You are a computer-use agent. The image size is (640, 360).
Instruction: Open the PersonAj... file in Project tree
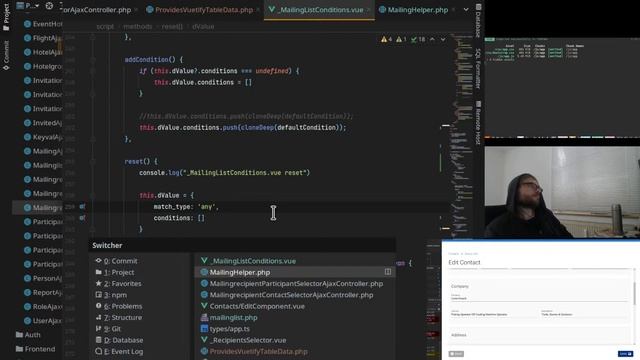pyautogui.click(x=43, y=278)
